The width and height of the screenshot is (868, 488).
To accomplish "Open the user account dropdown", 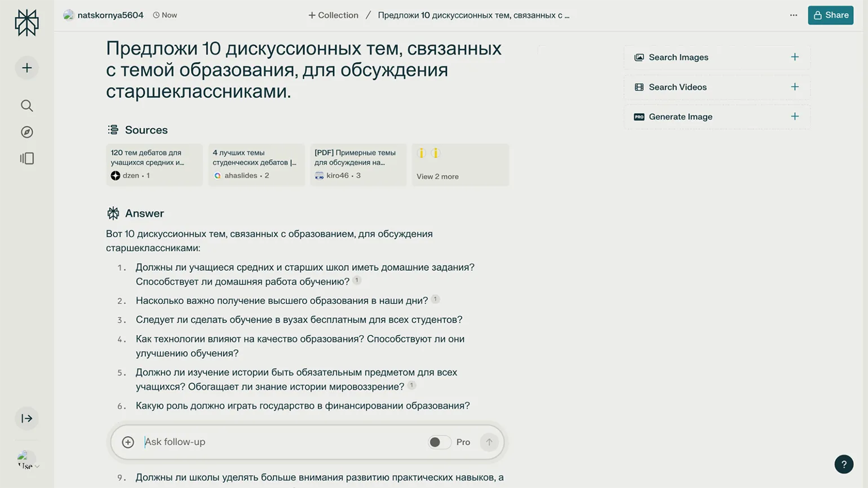I will pyautogui.click(x=28, y=460).
